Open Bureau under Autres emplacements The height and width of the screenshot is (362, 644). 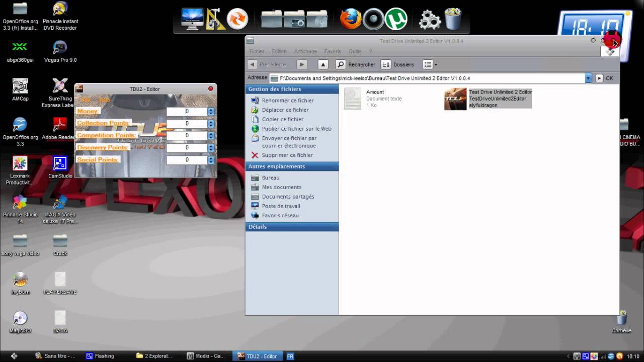coord(271,178)
